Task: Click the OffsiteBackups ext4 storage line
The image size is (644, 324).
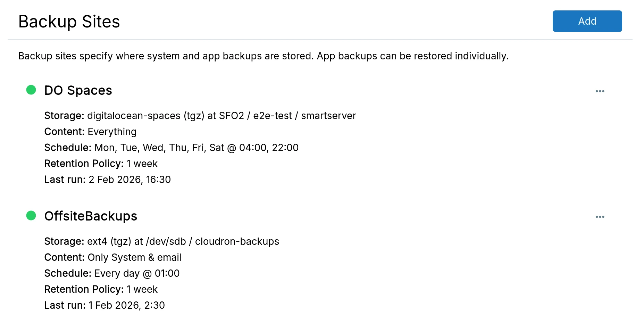Action: tap(161, 241)
